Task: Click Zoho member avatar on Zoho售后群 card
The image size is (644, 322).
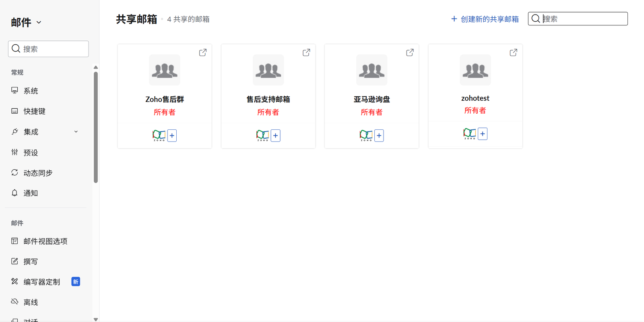Action: pos(159,135)
